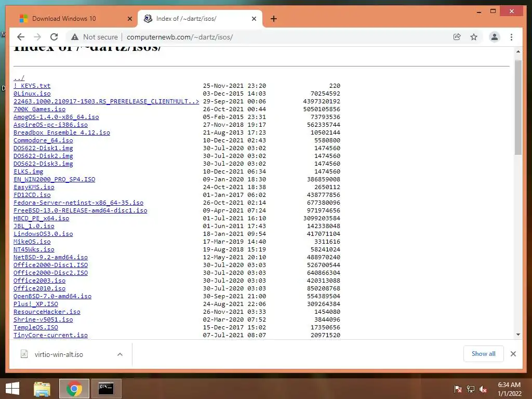This screenshot has width=532, height=399.
Task: Click the browser forward arrow
Action: click(37, 37)
